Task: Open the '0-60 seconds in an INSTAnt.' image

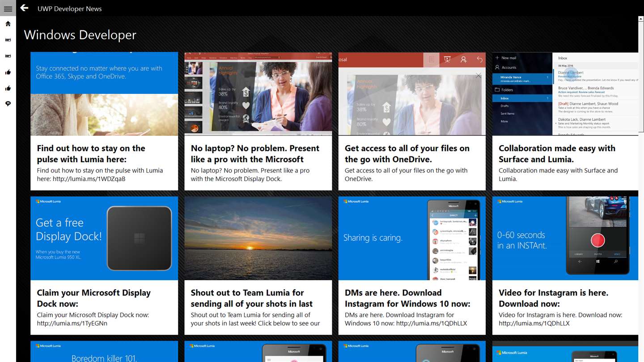Action: [565, 238]
